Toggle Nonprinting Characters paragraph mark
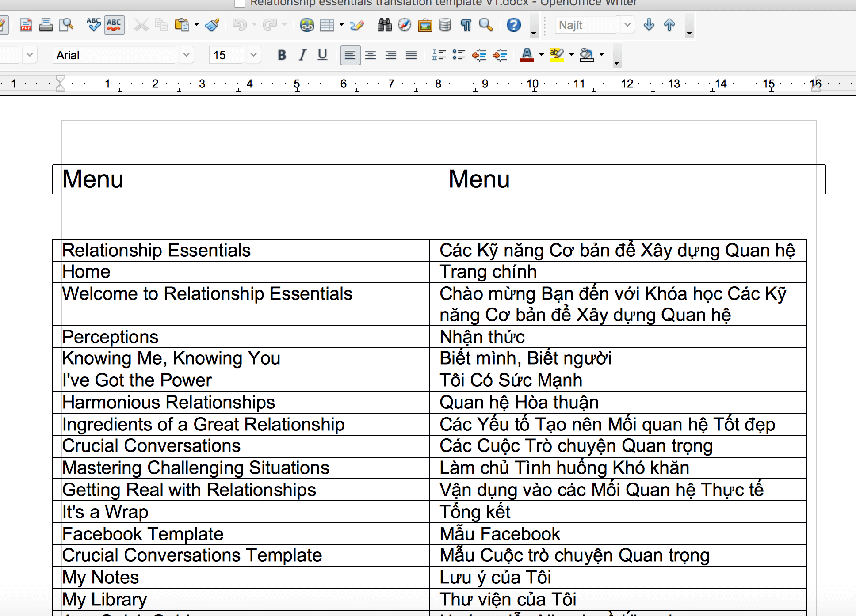This screenshot has height=616, width=856. pos(466,25)
